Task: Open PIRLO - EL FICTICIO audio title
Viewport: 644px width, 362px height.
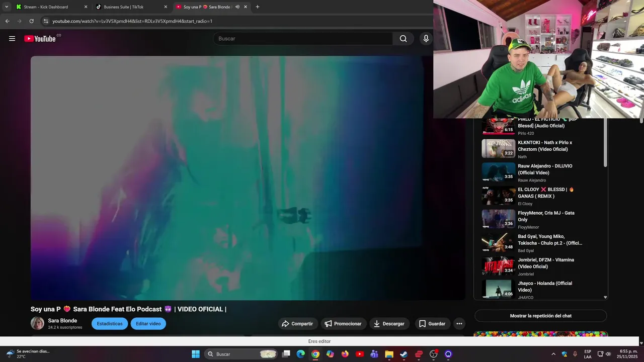Action: pos(547,123)
